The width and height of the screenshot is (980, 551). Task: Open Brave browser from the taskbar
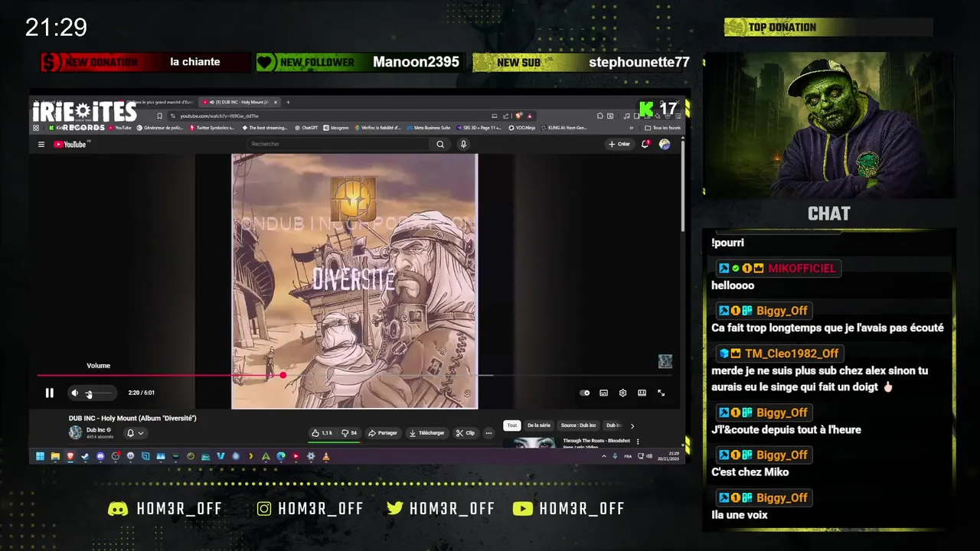[70, 456]
